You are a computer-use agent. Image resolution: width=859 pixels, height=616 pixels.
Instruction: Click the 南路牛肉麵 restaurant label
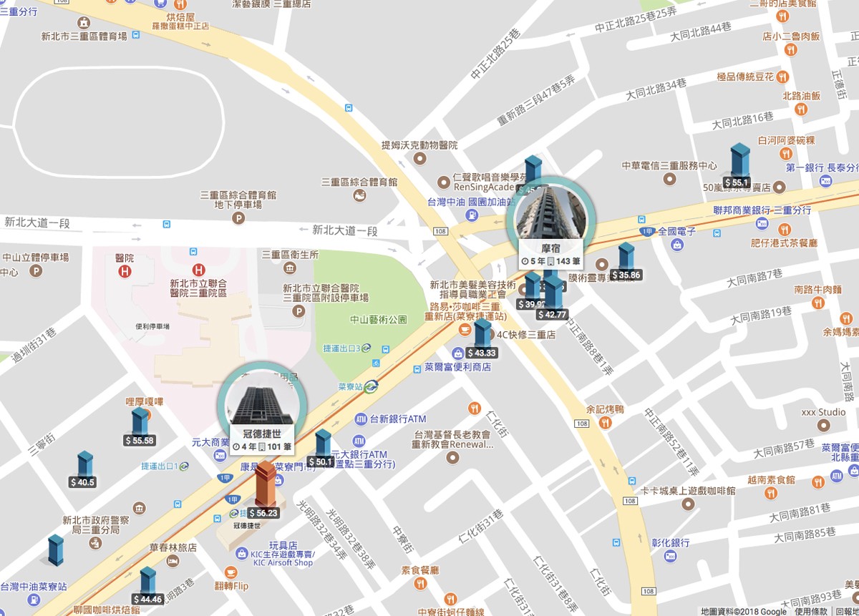818,290
